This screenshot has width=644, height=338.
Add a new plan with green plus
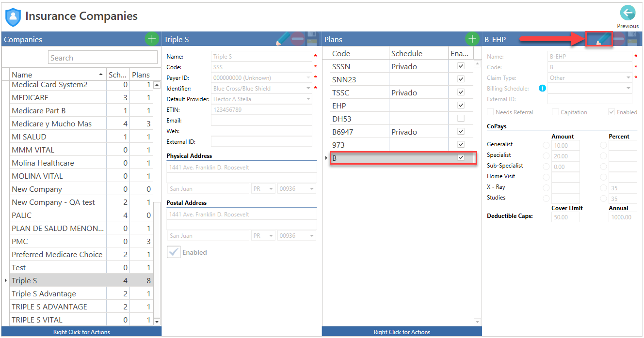click(x=472, y=39)
